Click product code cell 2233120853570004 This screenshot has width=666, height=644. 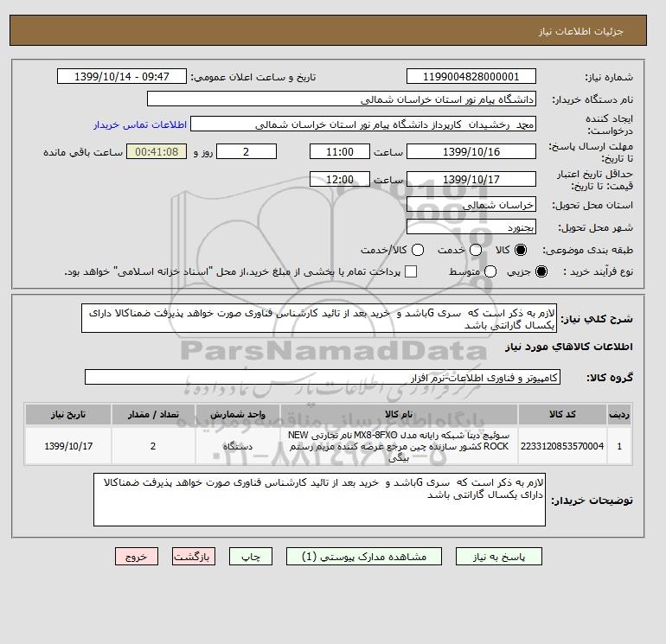tap(562, 446)
